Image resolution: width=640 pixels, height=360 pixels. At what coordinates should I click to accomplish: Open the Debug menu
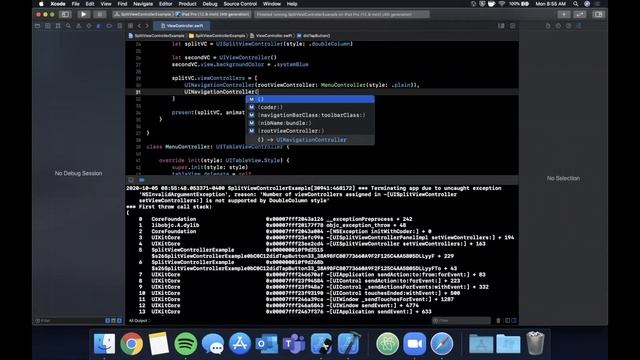pyautogui.click(x=210, y=4)
